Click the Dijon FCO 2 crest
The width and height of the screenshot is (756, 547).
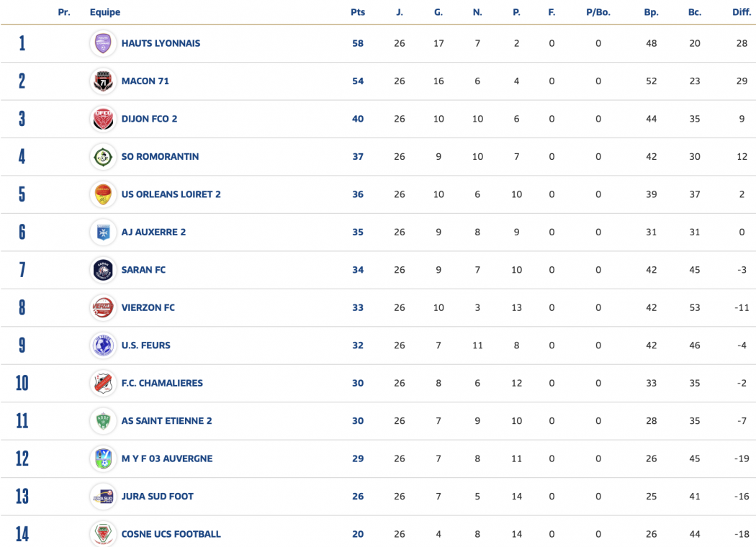click(x=103, y=119)
